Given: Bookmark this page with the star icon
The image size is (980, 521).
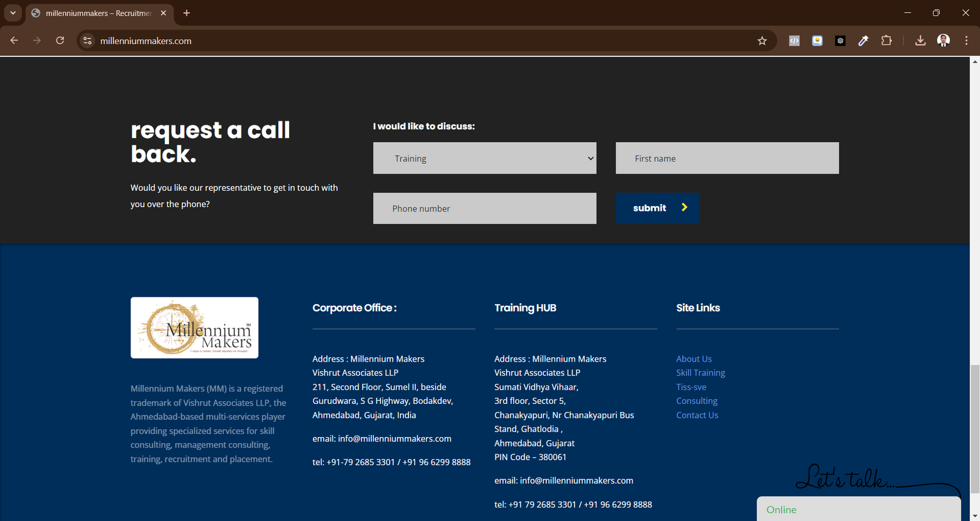Looking at the screenshot, I should click(762, 41).
